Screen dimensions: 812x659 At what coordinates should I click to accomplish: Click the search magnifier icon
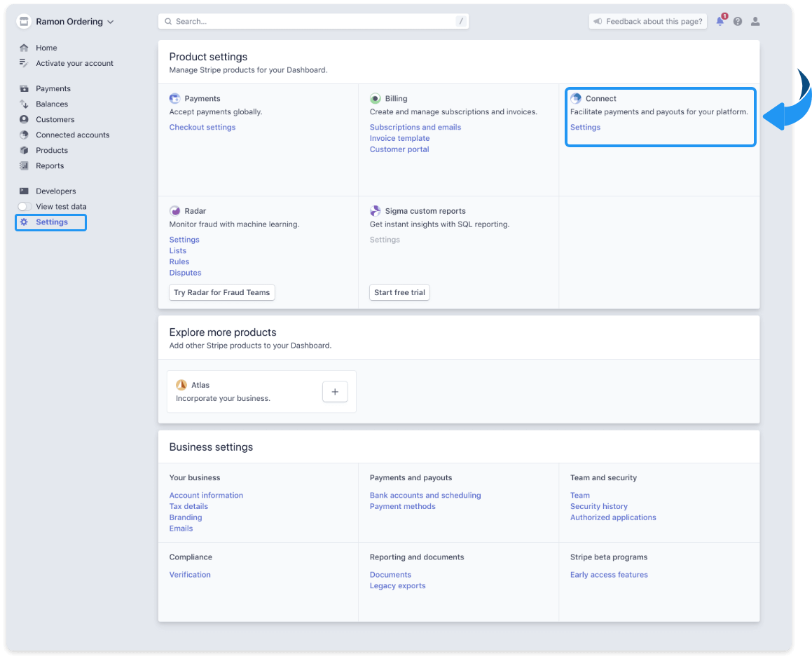168,21
